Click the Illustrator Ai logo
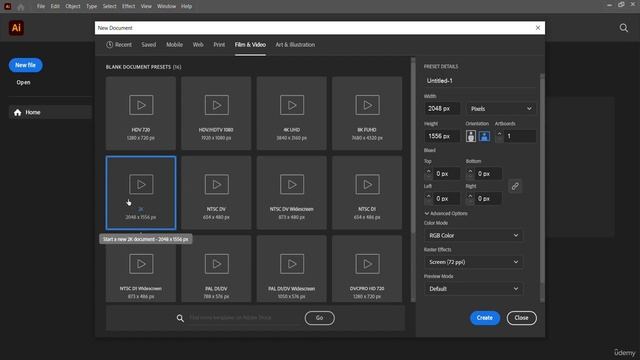This screenshot has height=360, width=640. click(16, 28)
